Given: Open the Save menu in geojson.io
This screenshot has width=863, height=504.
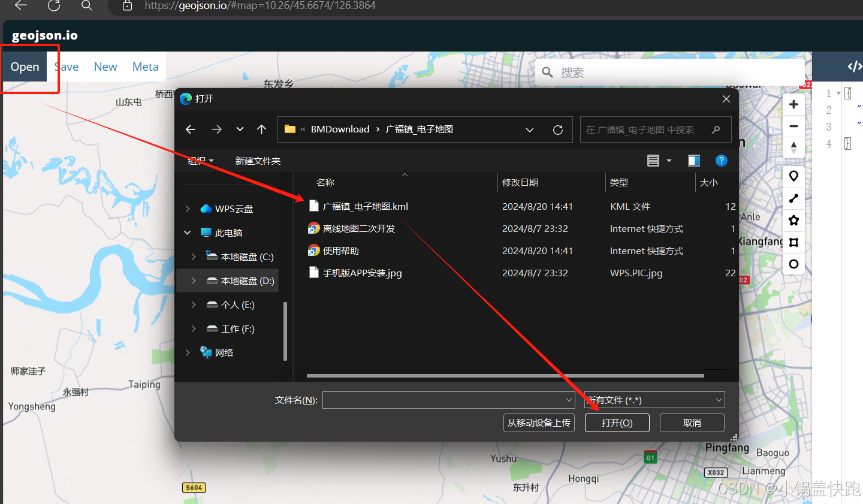Looking at the screenshot, I should tap(67, 67).
